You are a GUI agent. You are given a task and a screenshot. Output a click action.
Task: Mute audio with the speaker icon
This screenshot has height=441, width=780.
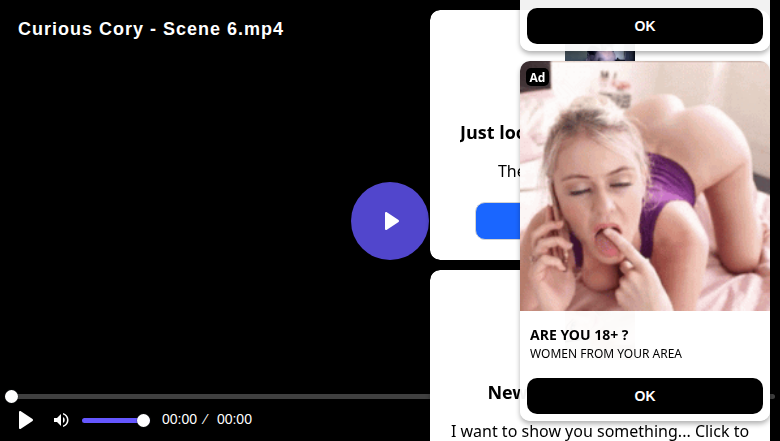tap(61, 420)
